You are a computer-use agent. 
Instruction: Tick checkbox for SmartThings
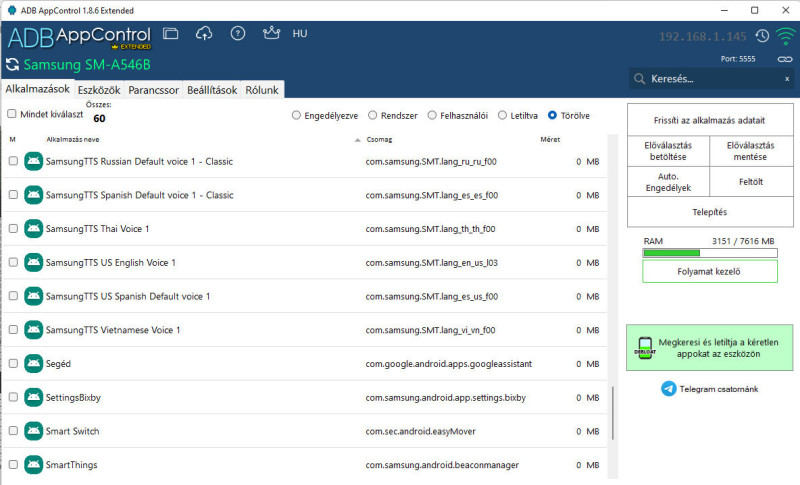13,464
